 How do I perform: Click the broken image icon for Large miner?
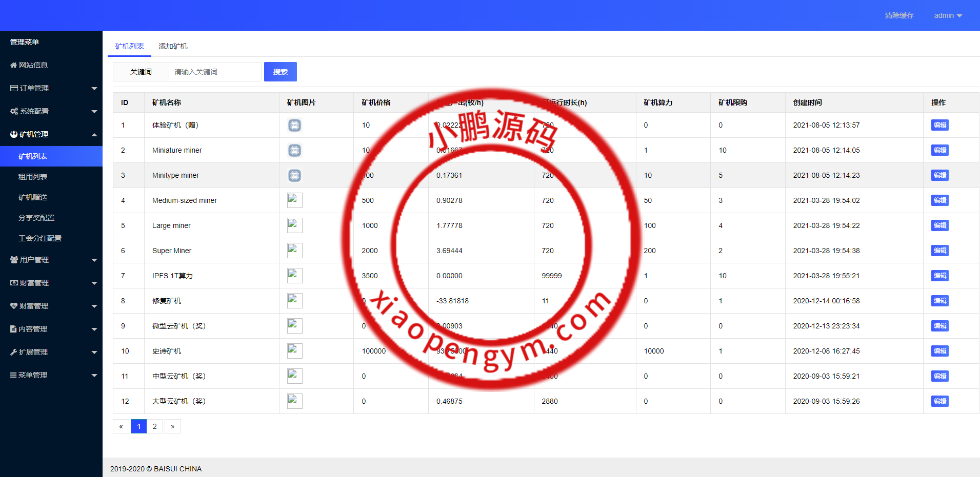294,225
